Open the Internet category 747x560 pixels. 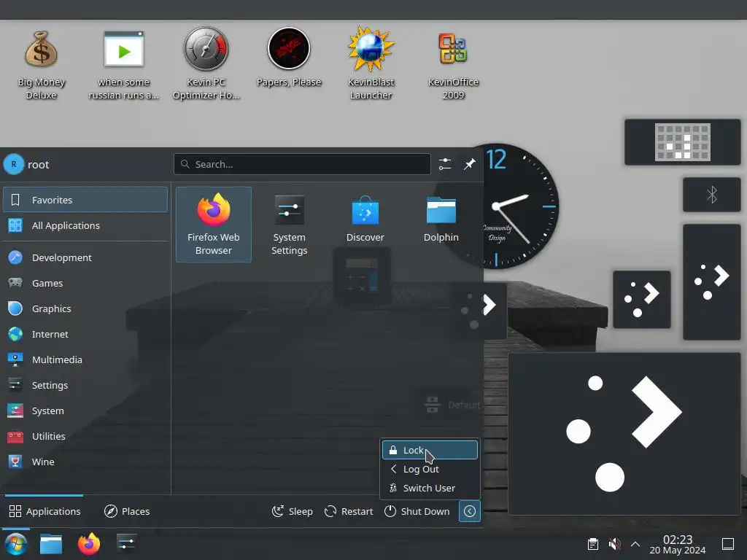(85, 334)
